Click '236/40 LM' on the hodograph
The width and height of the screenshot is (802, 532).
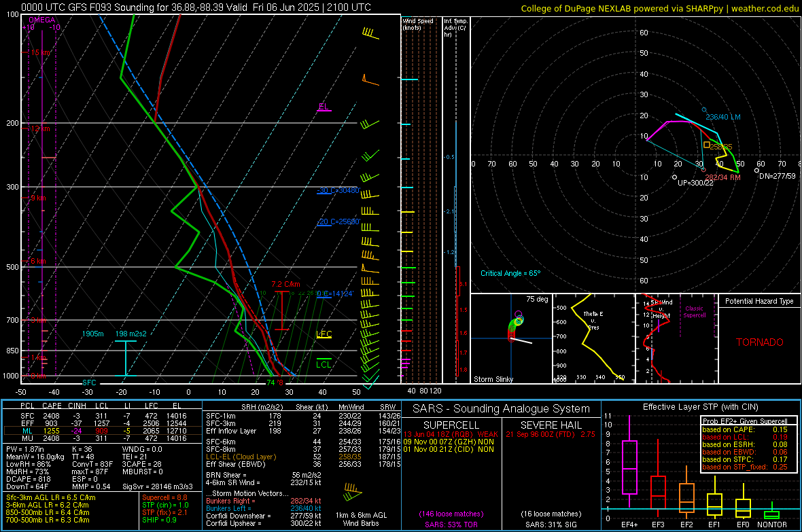(x=722, y=117)
